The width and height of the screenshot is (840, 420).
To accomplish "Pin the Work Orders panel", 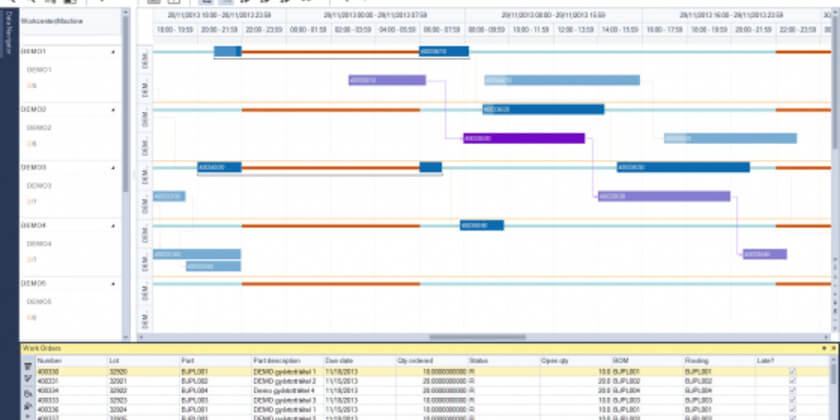I will click(823, 347).
